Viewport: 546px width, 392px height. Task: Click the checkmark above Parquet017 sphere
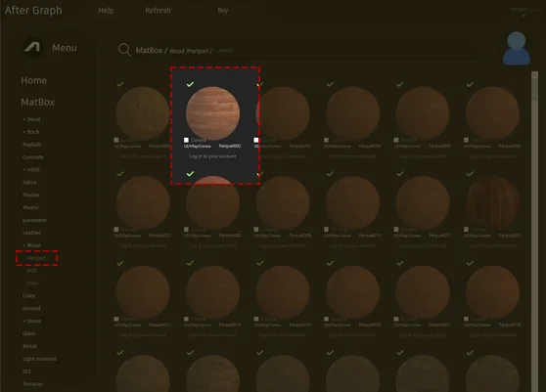pyautogui.click(x=400, y=263)
